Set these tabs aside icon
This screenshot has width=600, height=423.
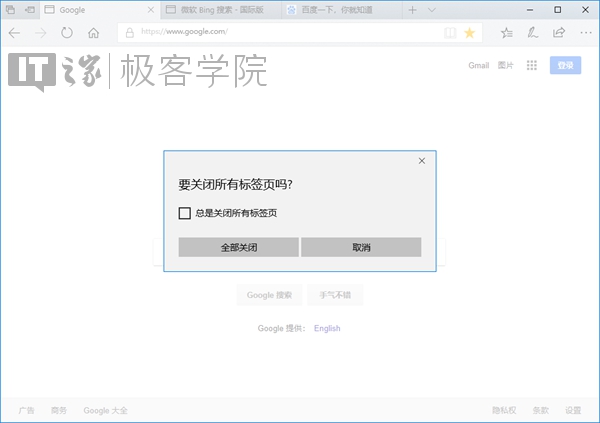click(30, 10)
